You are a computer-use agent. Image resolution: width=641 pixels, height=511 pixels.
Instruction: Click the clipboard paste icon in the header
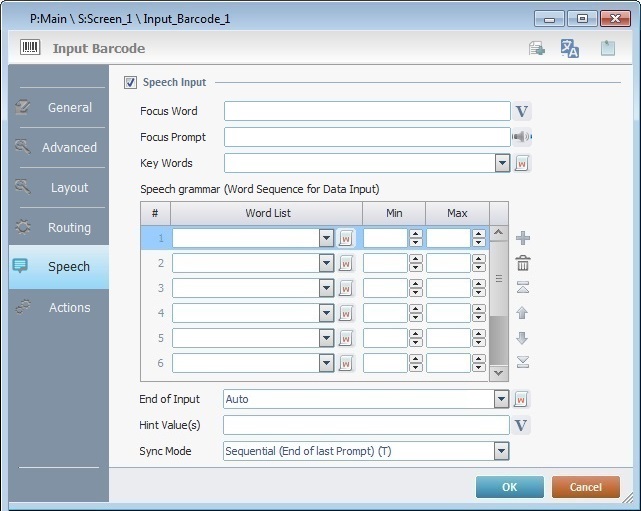point(607,48)
